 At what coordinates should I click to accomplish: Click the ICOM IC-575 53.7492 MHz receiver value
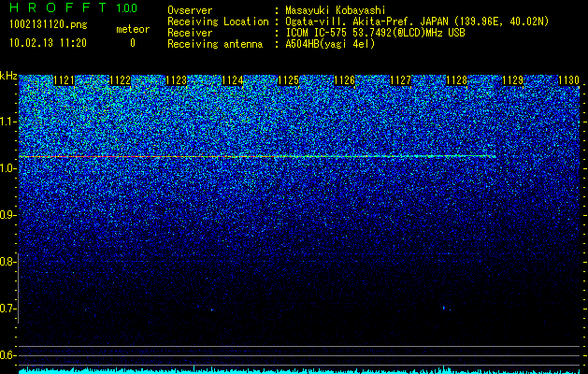[375, 33]
